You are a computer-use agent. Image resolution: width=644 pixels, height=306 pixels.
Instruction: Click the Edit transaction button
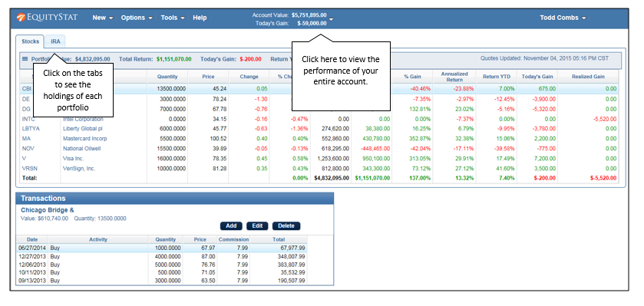(x=257, y=225)
